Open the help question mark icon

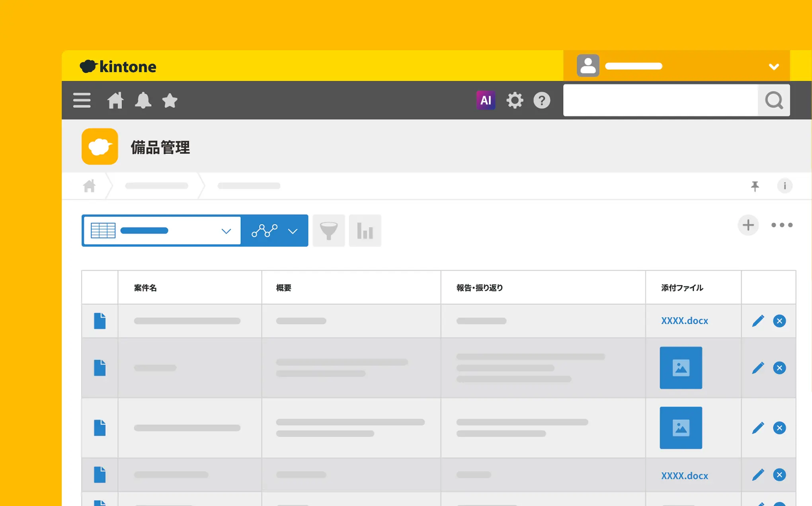coord(541,100)
